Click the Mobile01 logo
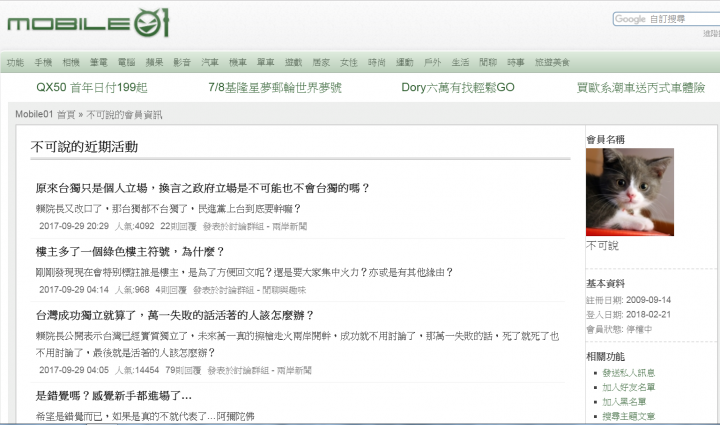Viewport: 720px width, 425px height. point(88,23)
